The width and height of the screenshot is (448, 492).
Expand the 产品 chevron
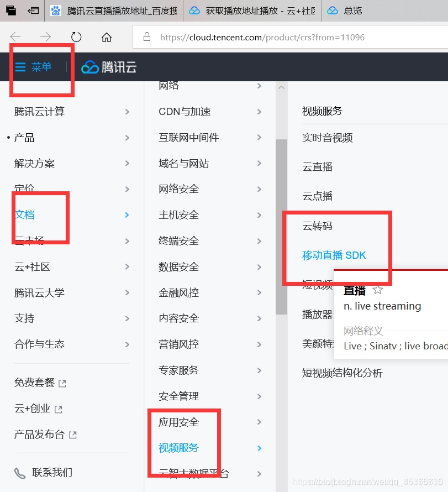click(127, 138)
